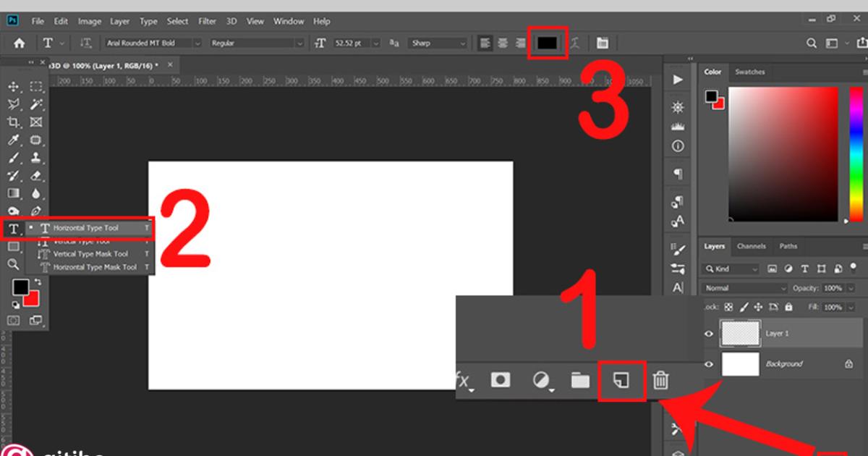
Task: Open the Filter menu
Action: [207, 21]
